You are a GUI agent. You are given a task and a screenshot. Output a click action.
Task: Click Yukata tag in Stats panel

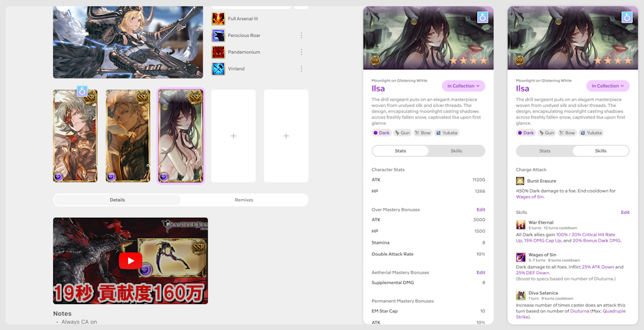447,133
